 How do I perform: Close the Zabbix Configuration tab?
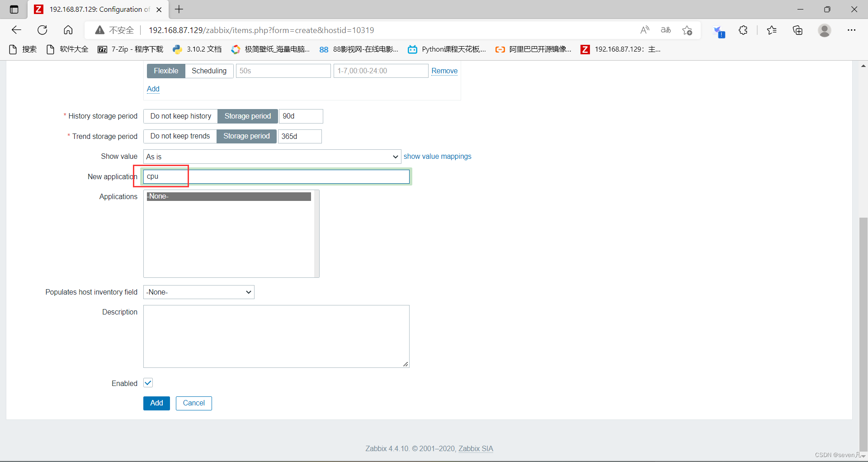159,9
